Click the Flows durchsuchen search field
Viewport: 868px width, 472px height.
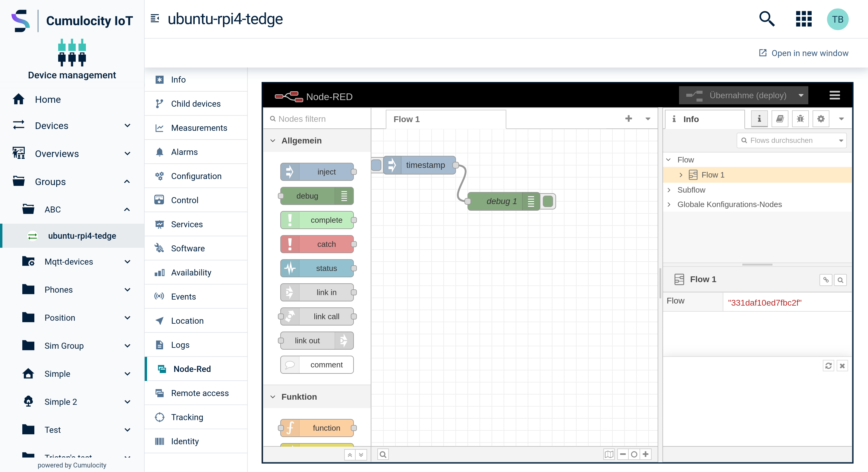[791, 140]
